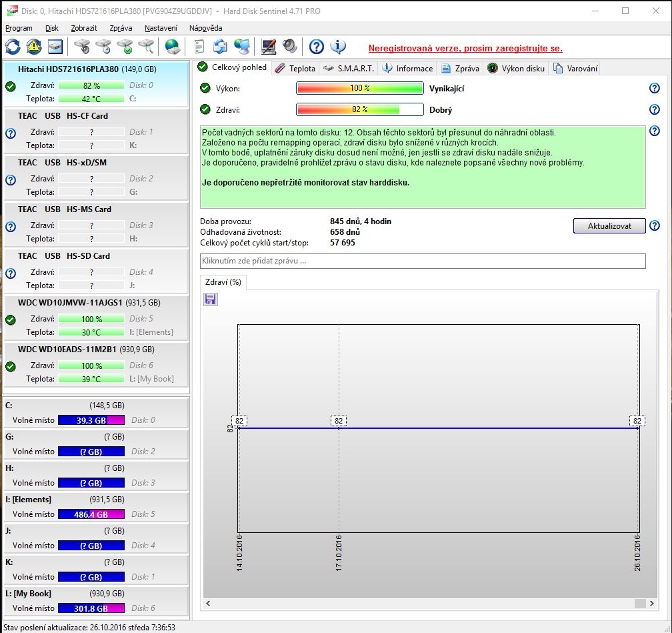Click the unregistered version registration link
This screenshot has width=672, height=633.
pyautogui.click(x=465, y=49)
